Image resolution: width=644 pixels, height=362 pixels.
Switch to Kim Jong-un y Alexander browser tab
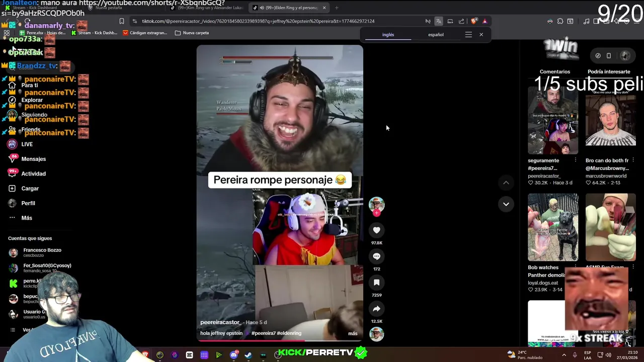pos(207,8)
